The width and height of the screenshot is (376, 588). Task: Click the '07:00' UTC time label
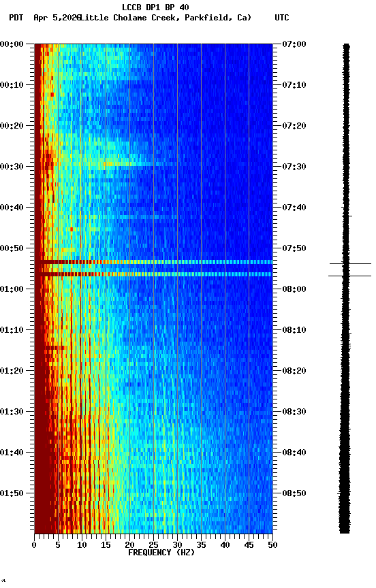click(x=294, y=44)
